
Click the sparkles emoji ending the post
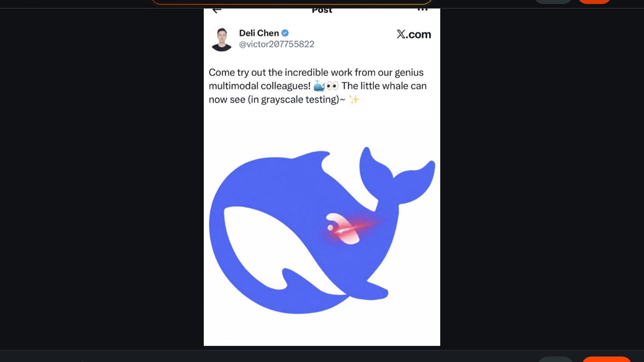point(354,100)
